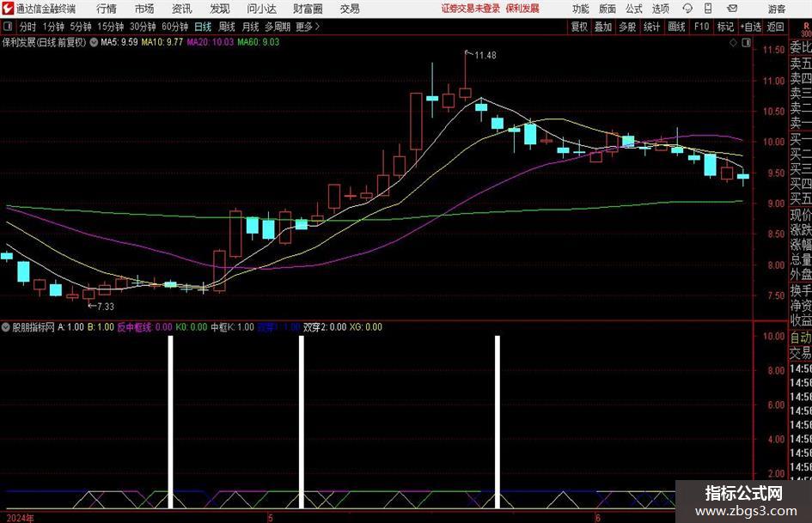Open the 多周期 multi-period tab

coord(278,27)
